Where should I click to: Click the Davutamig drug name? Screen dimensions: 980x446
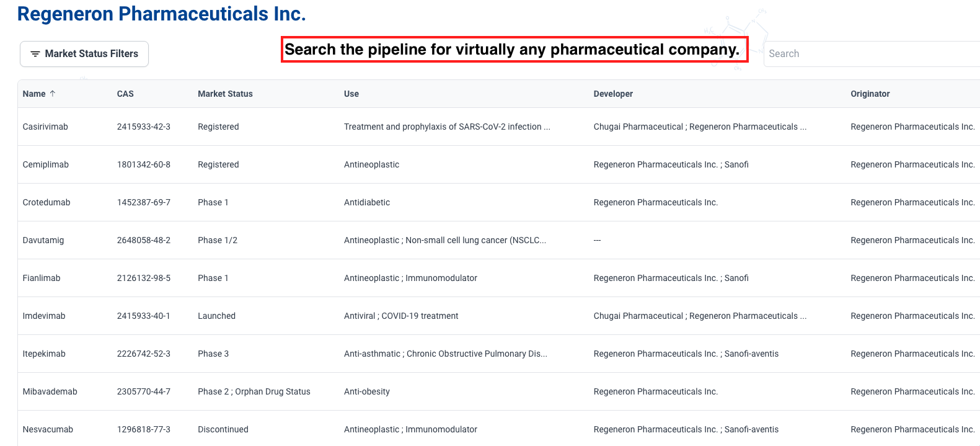pyautogui.click(x=43, y=240)
